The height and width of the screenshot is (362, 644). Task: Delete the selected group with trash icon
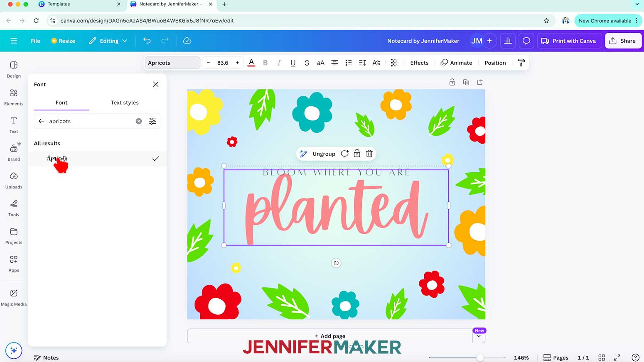click(x=369, y=154)
